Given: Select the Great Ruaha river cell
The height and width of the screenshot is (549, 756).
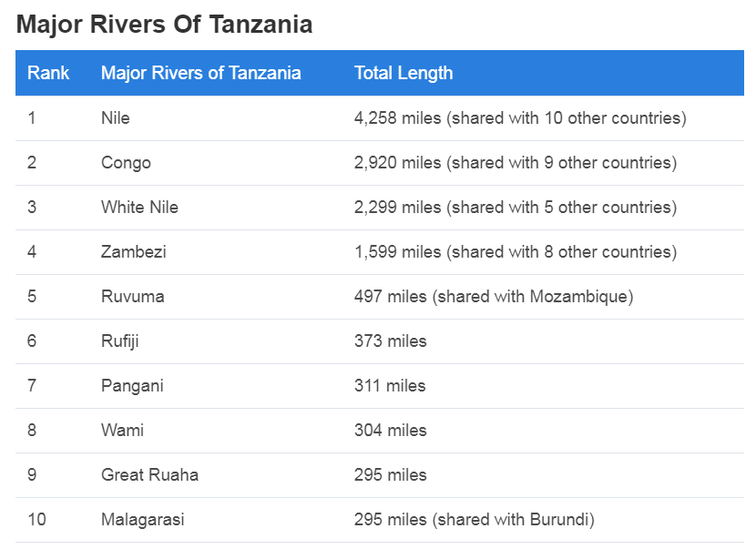Looking at the screenshot, I should click(150, 474).
